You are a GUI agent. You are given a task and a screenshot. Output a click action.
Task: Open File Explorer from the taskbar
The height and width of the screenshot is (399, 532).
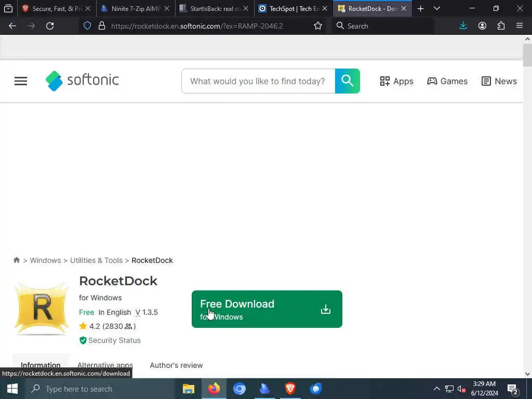coord(188,389)
